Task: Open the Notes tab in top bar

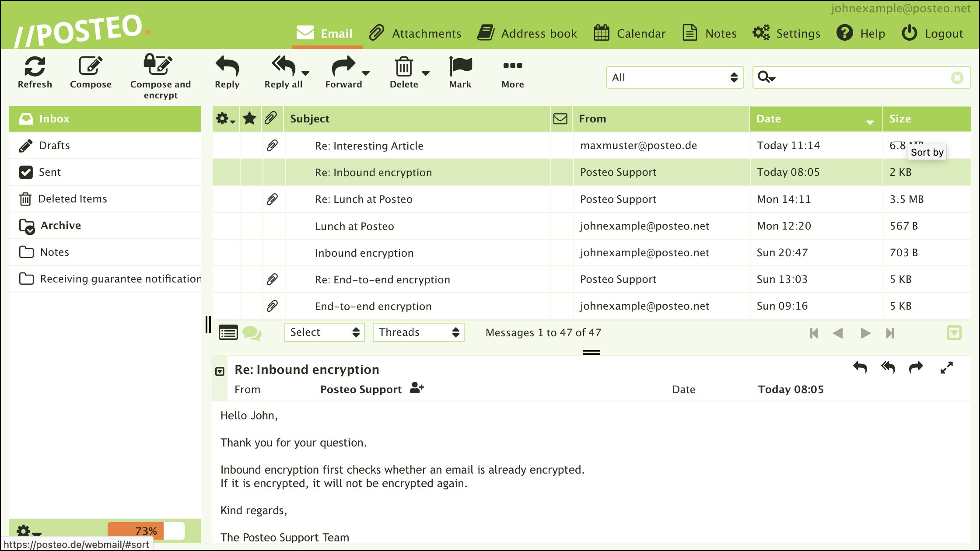Action: click(x=709, y=33)
